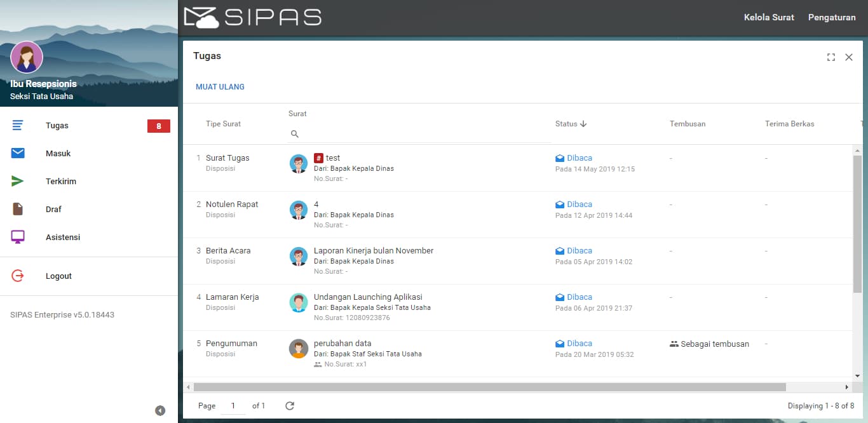The height and width of the screenshot is (423, 868).
Task: Click the Asistensi monitor icon
Action: coord(18,237)
